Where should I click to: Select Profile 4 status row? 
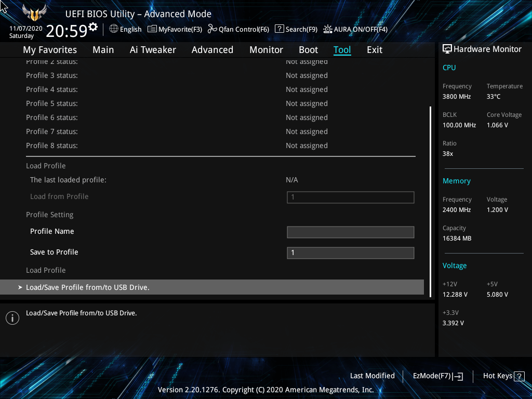[220, 89]
